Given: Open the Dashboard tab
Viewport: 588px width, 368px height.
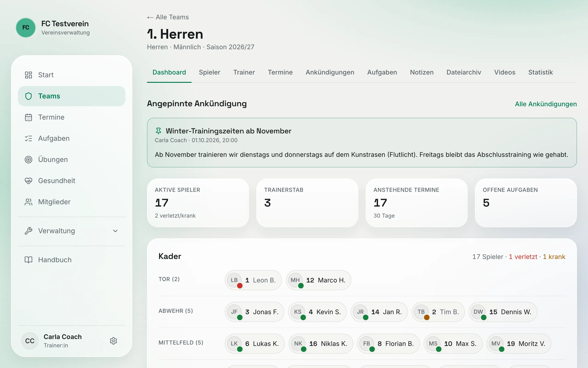Looking at the screenshot, I should point(169,72).
